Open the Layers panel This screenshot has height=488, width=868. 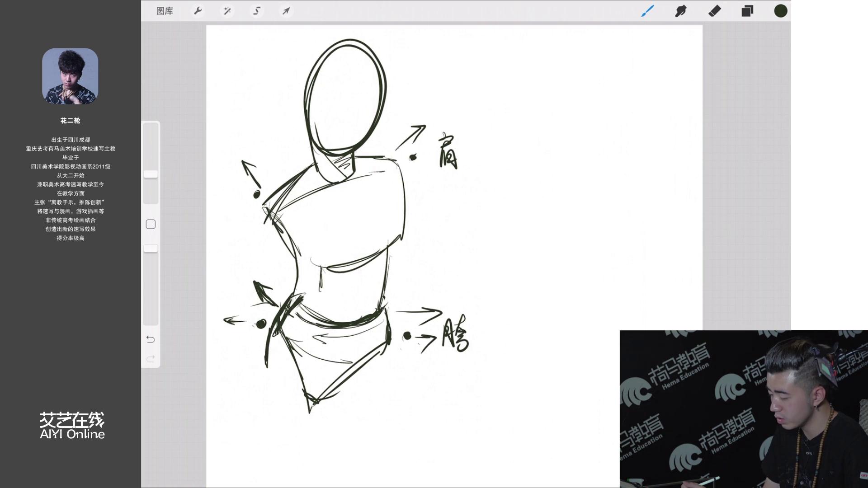(747, 11)
